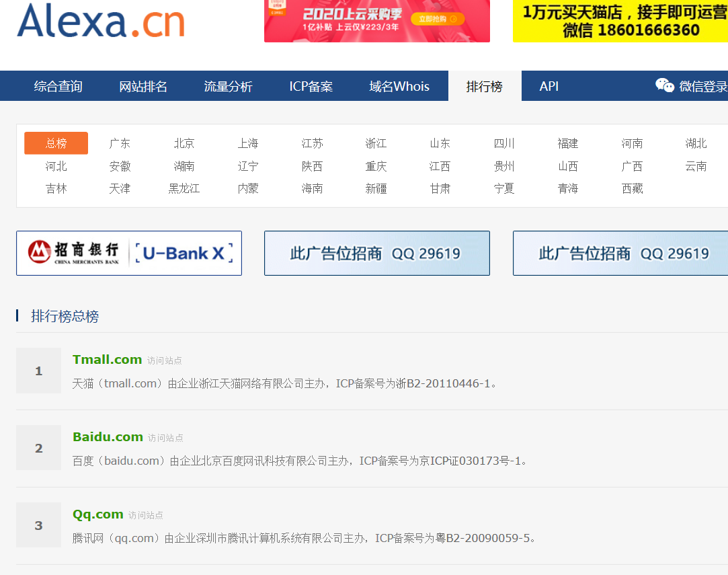
Task: Open the 招商银行 U-Bank X ad
Action: coord(129,253)
